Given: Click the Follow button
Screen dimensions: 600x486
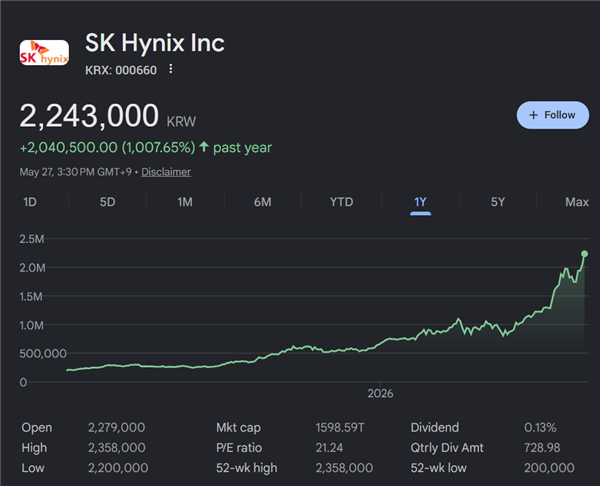Looking at the screenshot, I should click(x=553, y=115).
